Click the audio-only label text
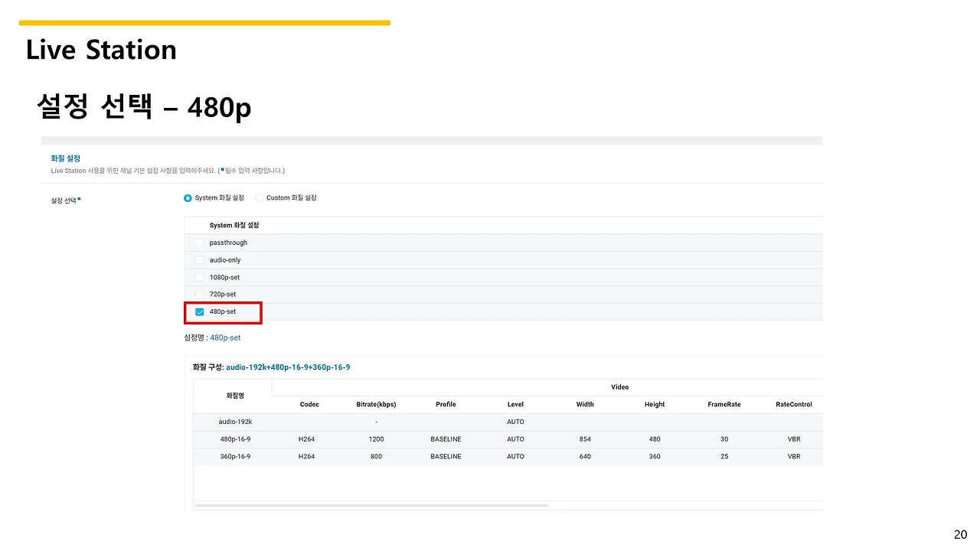This screenshot has width=980, height=551. click(225, 260)
